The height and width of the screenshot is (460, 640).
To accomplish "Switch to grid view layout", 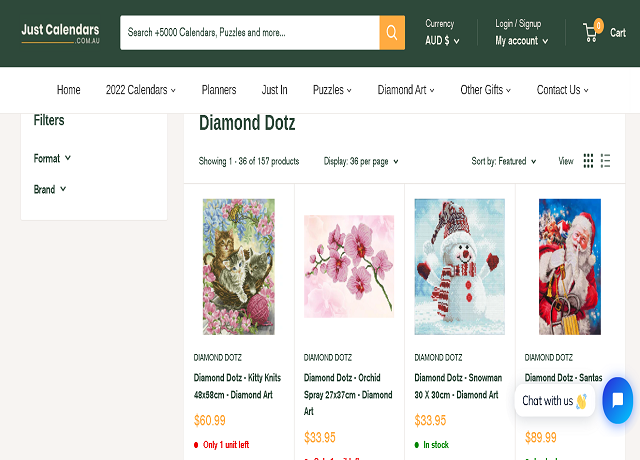I will coord(588,161).
